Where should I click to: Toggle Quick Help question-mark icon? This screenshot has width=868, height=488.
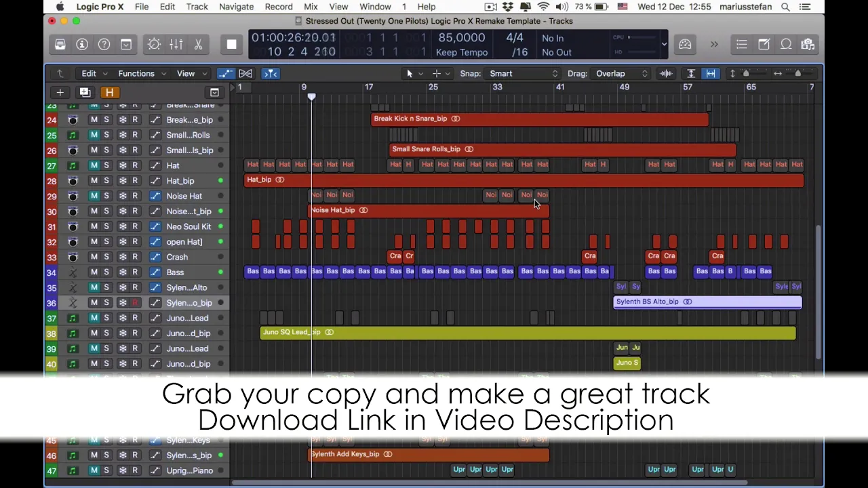click(104, 45)
